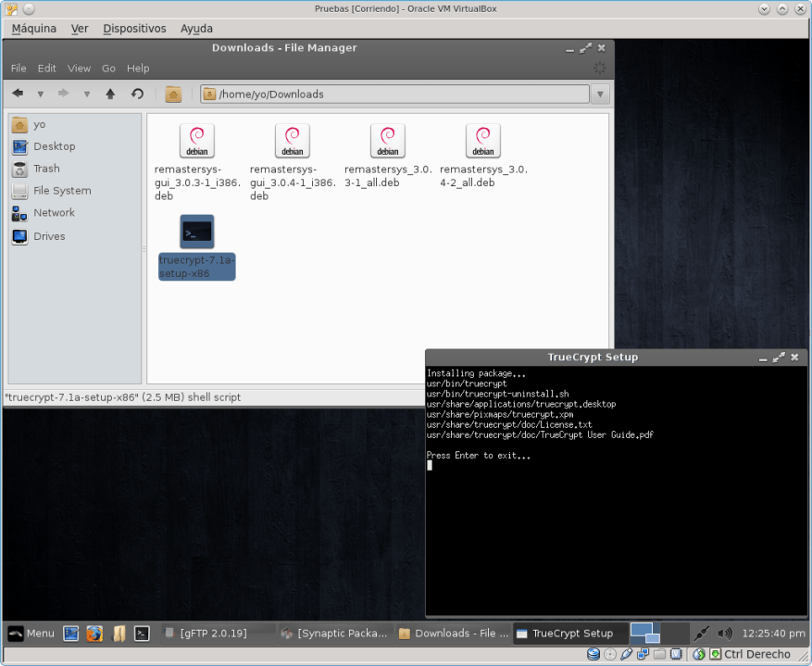Open the Home folder via toolbar icon
The width and height of the screenshot is (812, 666).
coord(172,94)
